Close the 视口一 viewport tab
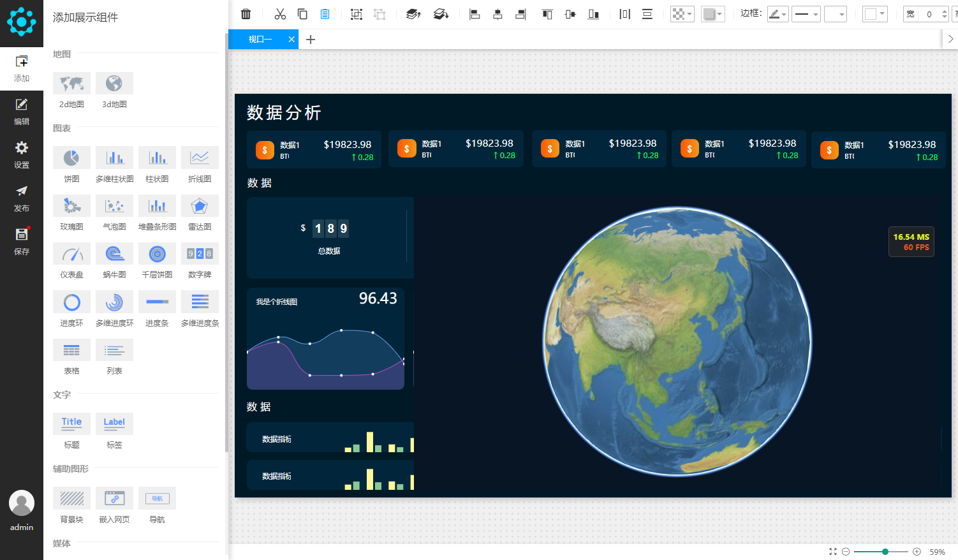Image resolution: width=958 pixels, height=560 pixels. [x=291, y=40]
